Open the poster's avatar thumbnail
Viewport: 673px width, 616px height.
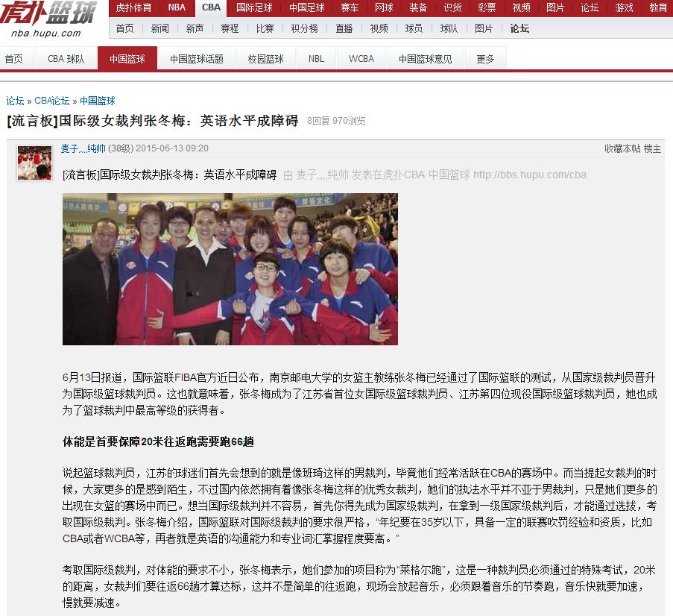pyautogui.click(x=35, y=163)
